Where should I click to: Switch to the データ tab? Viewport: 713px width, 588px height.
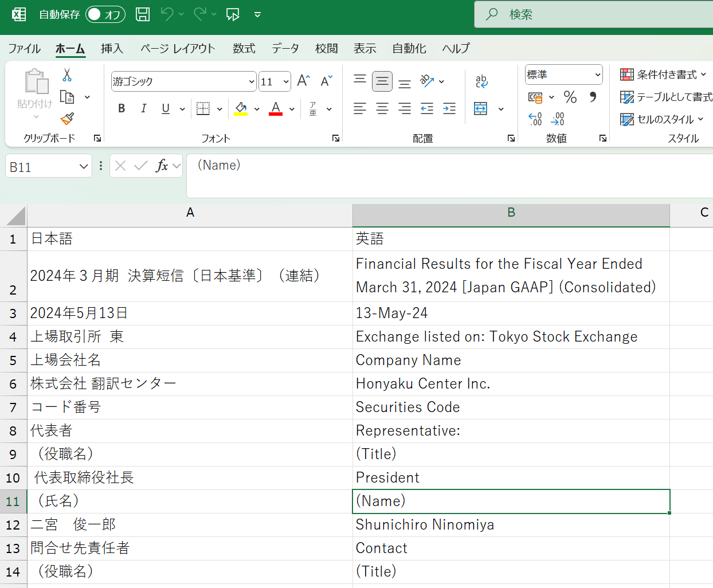coord(285,49)
